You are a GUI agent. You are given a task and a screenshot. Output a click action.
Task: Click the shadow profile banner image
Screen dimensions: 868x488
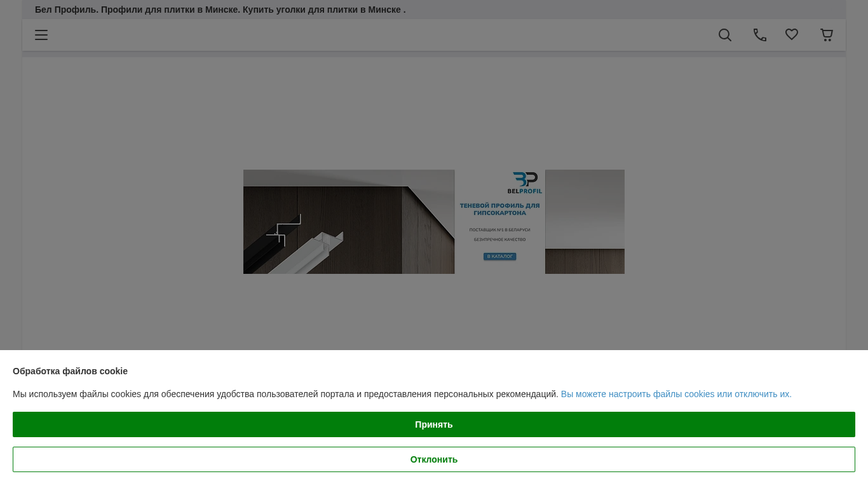coord(434,222)
